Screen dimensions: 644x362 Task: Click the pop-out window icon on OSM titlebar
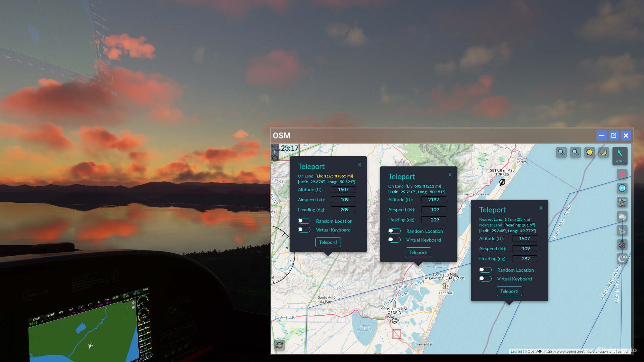[613, 136]
